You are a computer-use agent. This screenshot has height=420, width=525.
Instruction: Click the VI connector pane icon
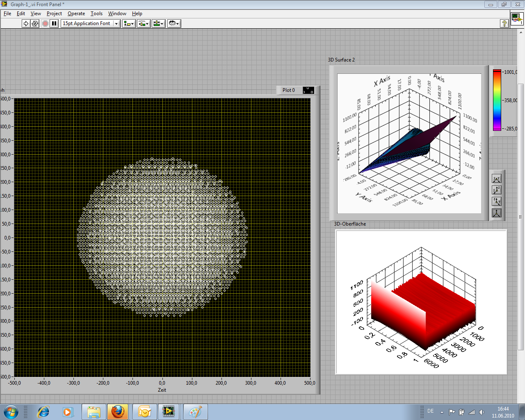click(x=516, y=18)
